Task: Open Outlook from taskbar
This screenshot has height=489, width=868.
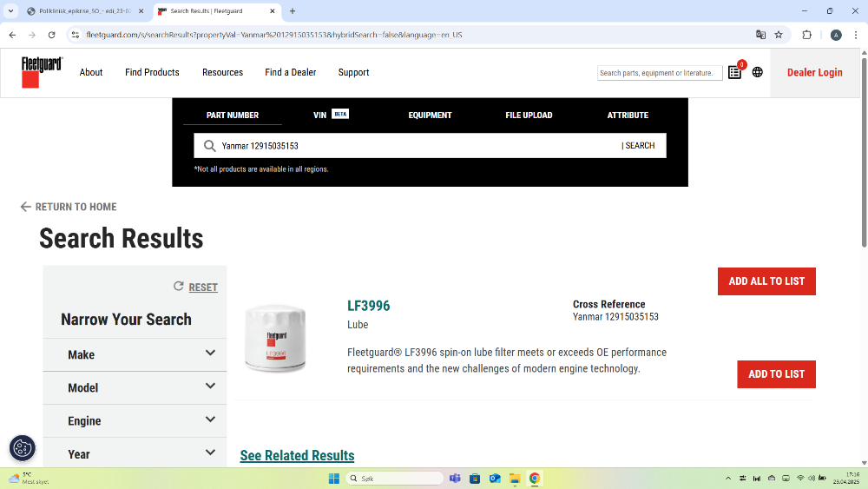Action: (x=495, y=479)
